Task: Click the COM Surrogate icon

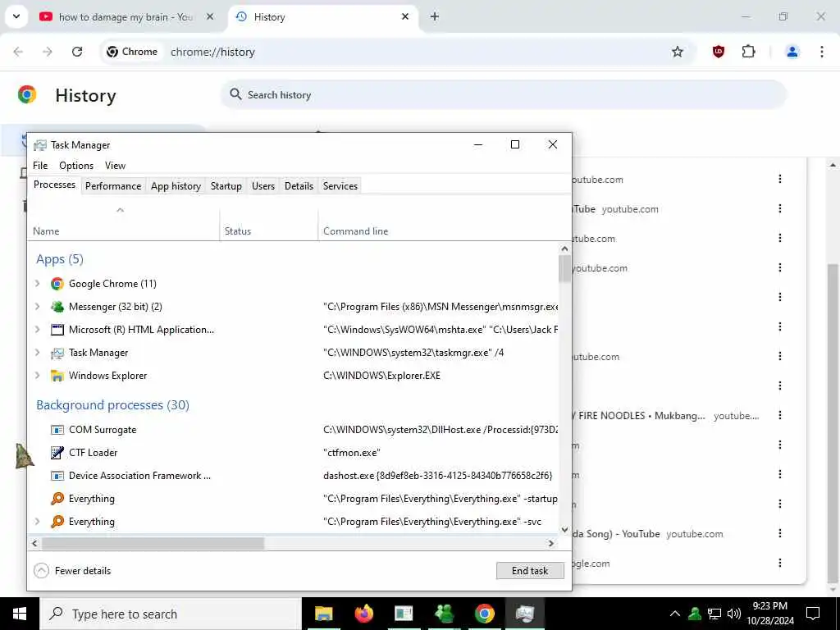Action: (x=57, y=430)
